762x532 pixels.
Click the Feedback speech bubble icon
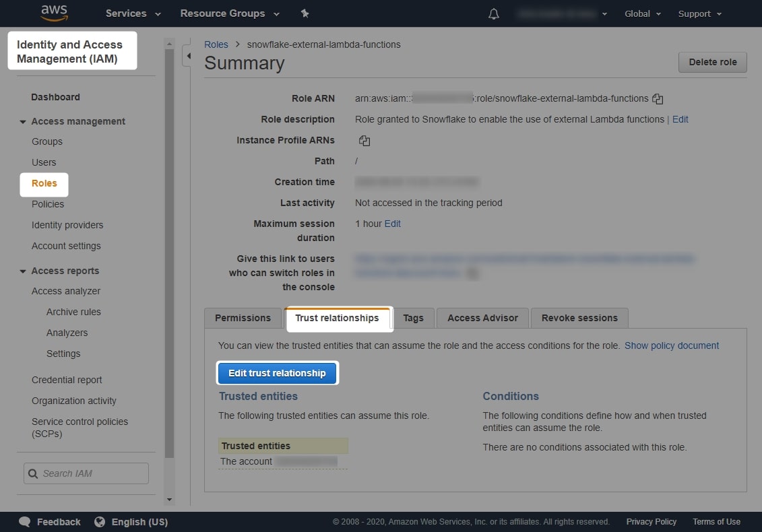(24, 522)
